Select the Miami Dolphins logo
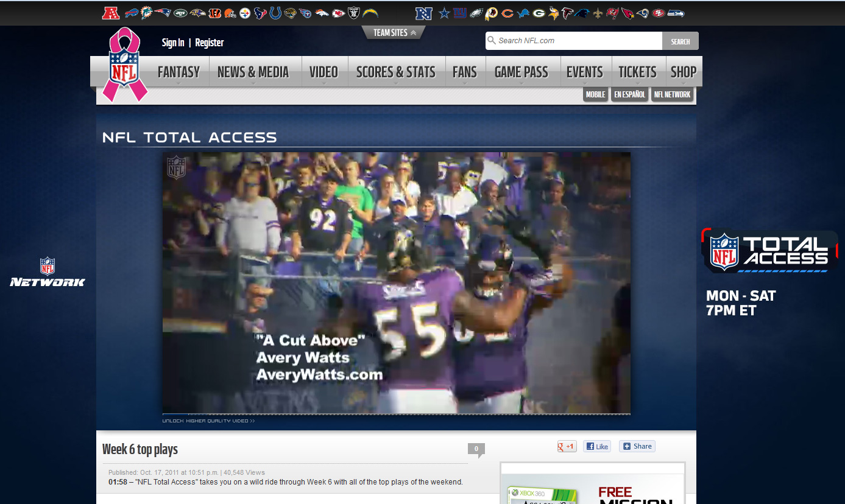 point(147,13)
